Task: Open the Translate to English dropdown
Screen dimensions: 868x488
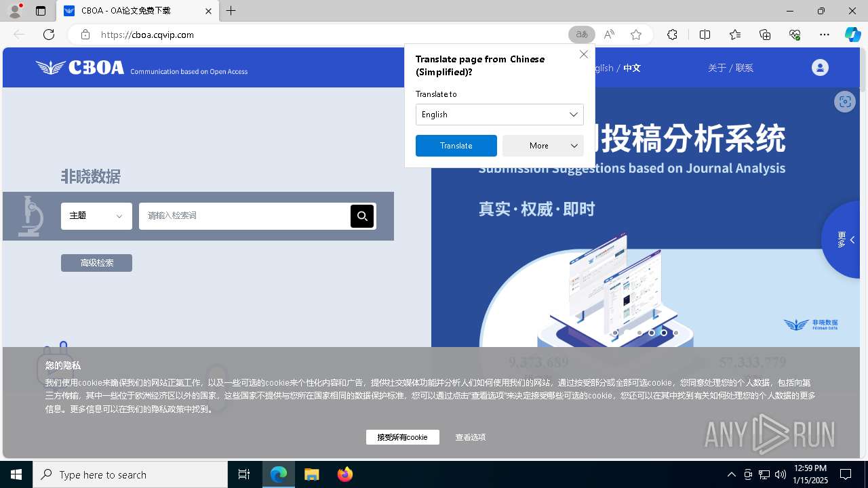Action: [499, 115]
